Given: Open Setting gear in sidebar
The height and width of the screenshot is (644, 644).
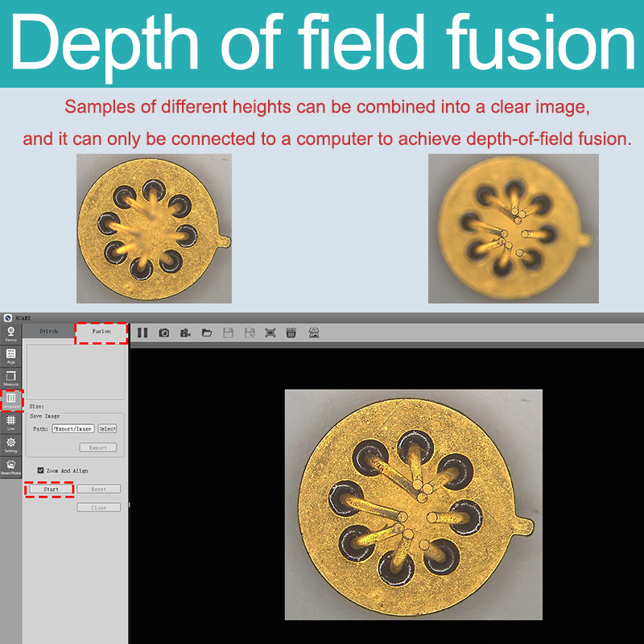Looking at the screenshot, I should [10, 444].
